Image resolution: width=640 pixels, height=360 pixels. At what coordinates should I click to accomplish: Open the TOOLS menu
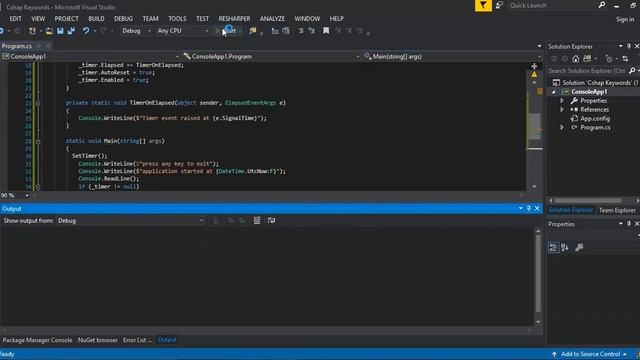(177, 19)
